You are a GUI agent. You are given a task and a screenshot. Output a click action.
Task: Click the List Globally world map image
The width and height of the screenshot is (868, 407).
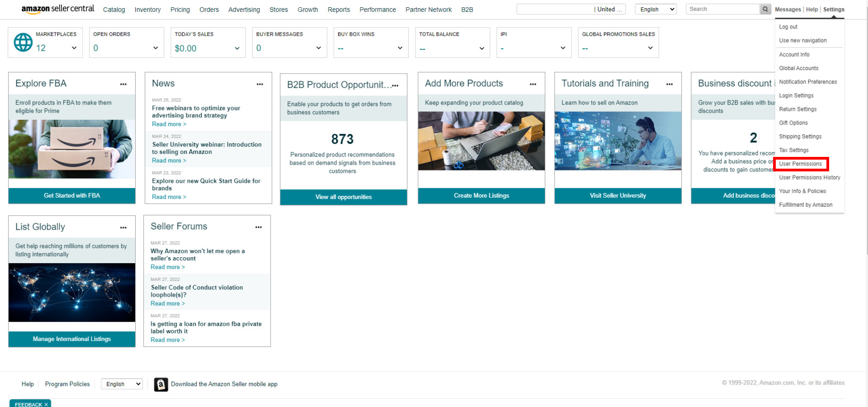tap(72, 293)
